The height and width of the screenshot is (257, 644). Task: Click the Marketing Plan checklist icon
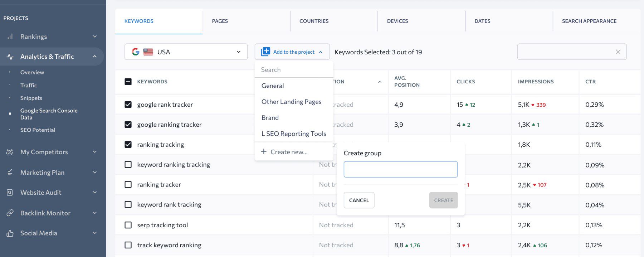point(10,173)
